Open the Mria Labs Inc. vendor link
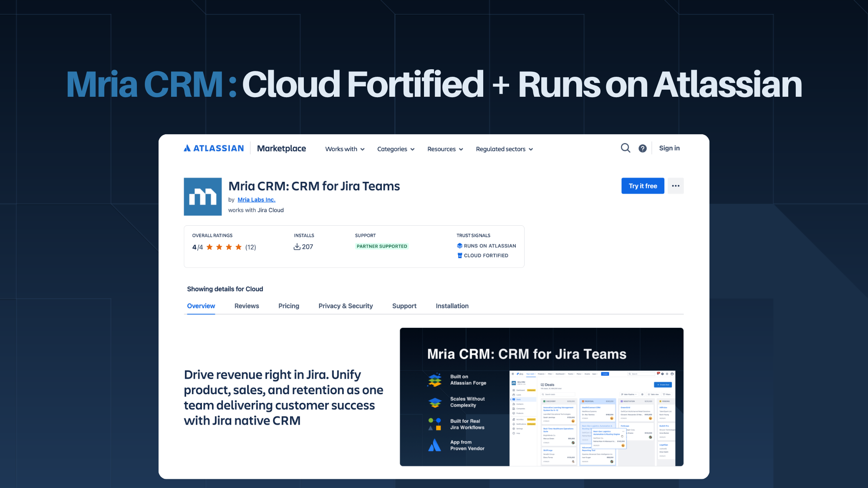This screenshot has width=868, height=488. pyautogui.click(x=256, y=200)
